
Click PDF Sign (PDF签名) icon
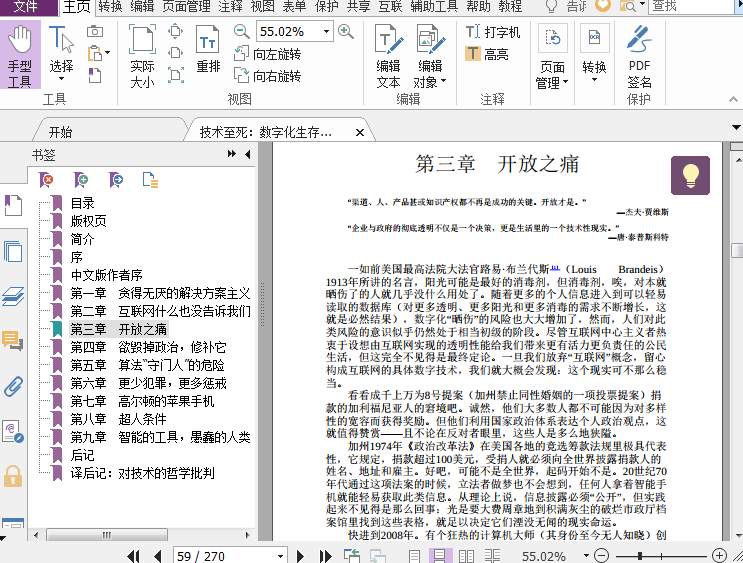click(639, 57)
